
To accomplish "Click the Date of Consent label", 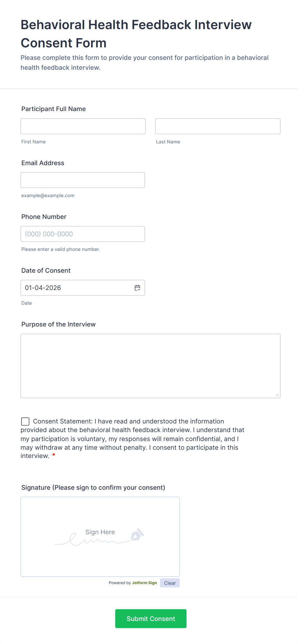I will click(46, 270).
